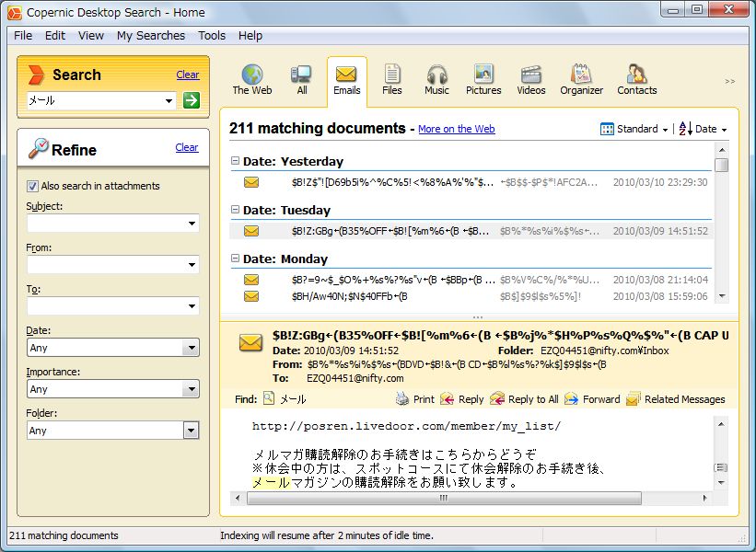Click the large envelope icon in the preview header
Image resolution: width=756 pixels, height=552 pixels.
click(x=250, y=342)
